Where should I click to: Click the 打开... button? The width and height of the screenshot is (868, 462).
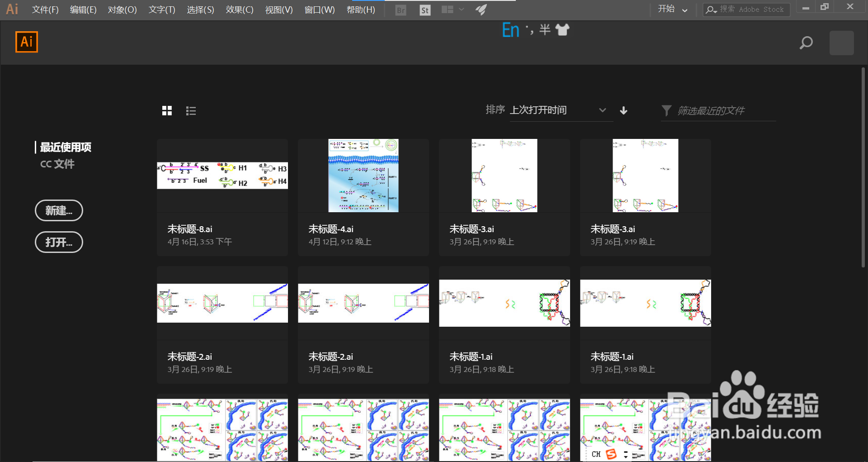coord(59,242)
